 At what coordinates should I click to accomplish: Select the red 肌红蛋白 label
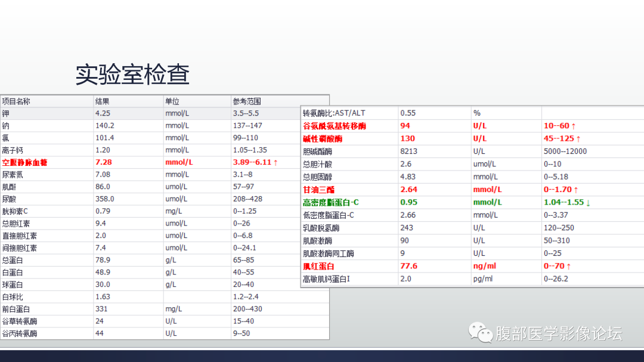[318, 266]
